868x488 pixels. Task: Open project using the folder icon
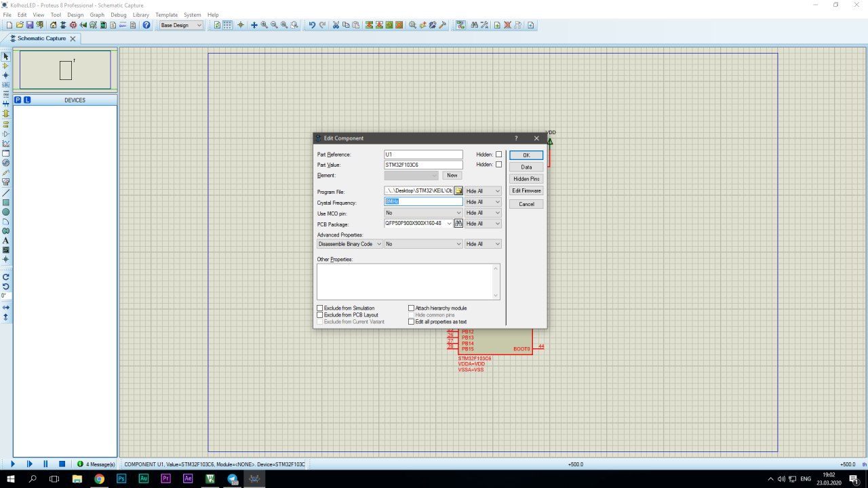20,25
